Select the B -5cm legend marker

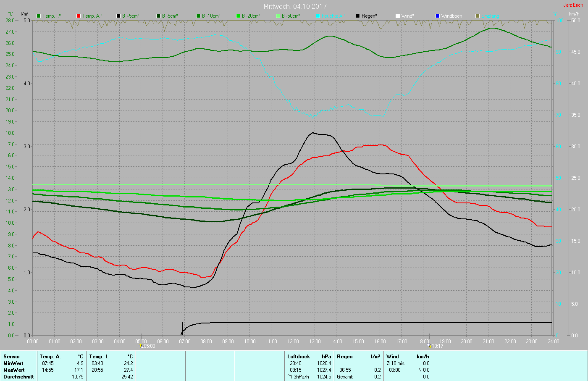click(158, 16)
